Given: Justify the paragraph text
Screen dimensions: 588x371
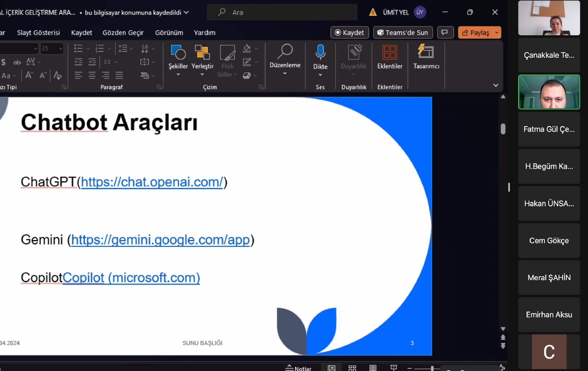Looking at the screenshot, I should pos(119,75).
